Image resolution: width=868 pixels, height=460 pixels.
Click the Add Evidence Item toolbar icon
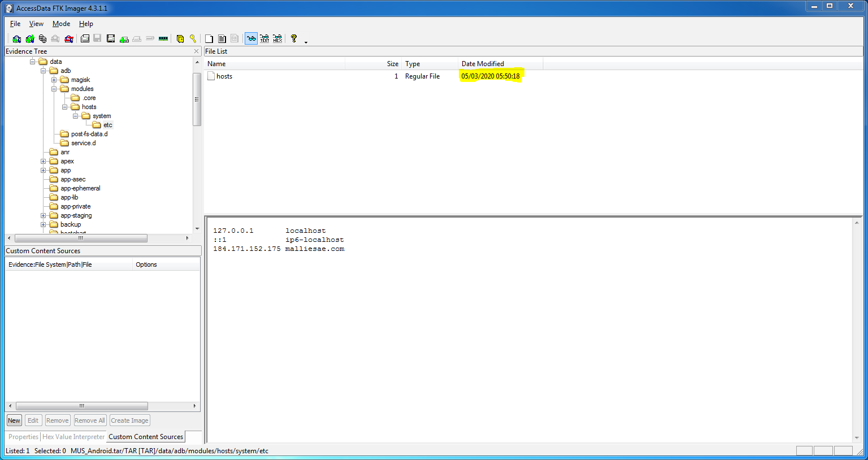click(16, 39)
